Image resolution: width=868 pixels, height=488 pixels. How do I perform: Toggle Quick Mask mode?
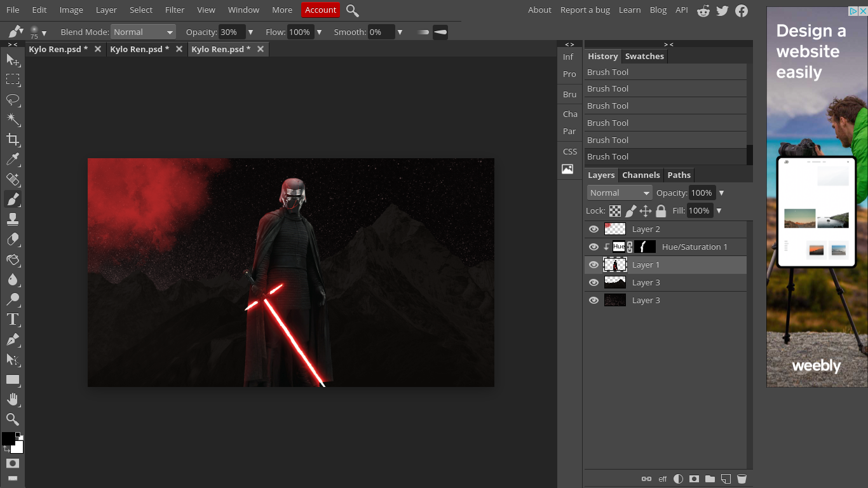(x=13, y=464)
